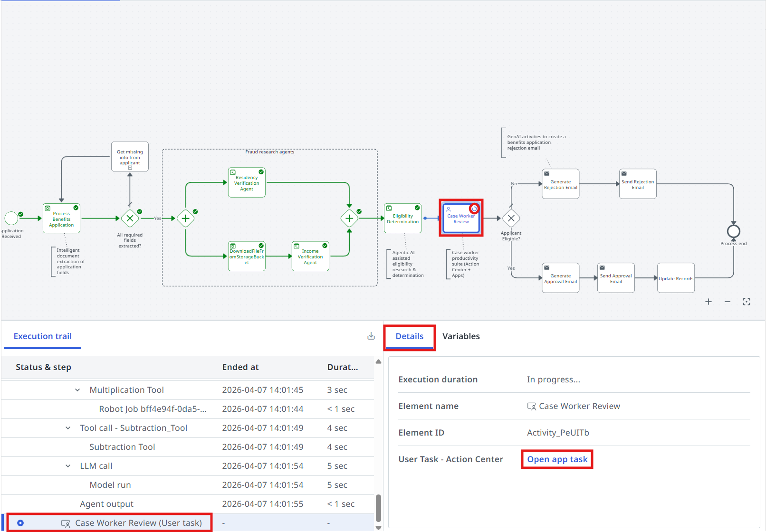The height and width of the screenshot is (532, 766).
Task: Open the Variables tab
Action: click(461, 336)
